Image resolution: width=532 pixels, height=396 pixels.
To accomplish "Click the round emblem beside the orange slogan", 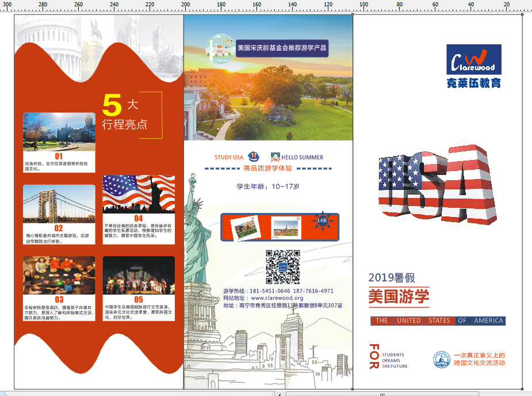I will click(442, 360).
